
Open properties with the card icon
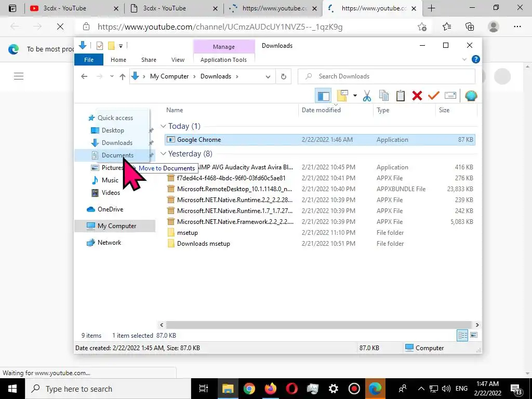coord(450,96)
